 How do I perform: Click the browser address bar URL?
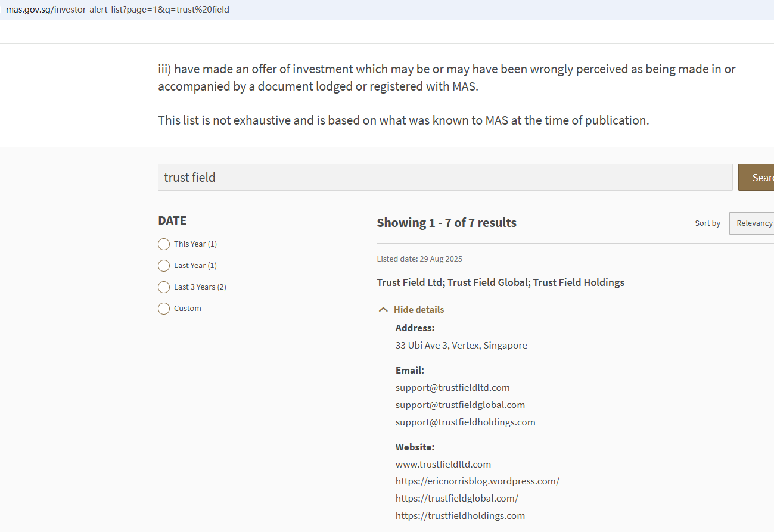click(x=117, y=10)
